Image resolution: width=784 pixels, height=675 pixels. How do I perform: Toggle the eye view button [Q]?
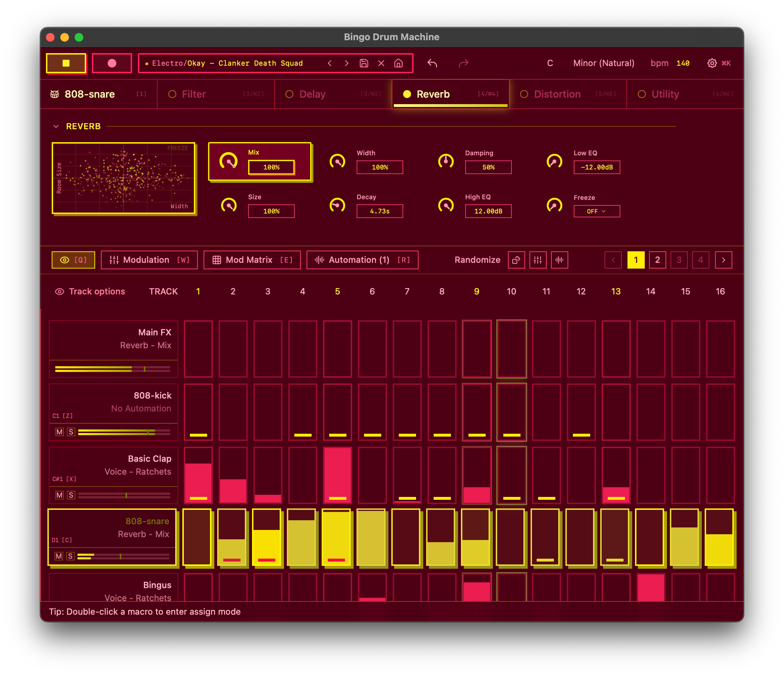(73, 260)
